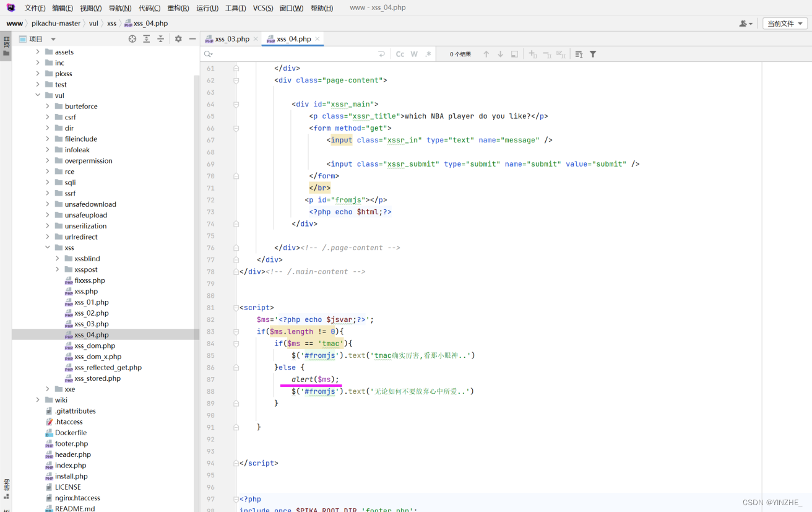The height and width of the screenshot is (512, 812).
Task: Open the VCS menu
Action: (x=263, y=8)
